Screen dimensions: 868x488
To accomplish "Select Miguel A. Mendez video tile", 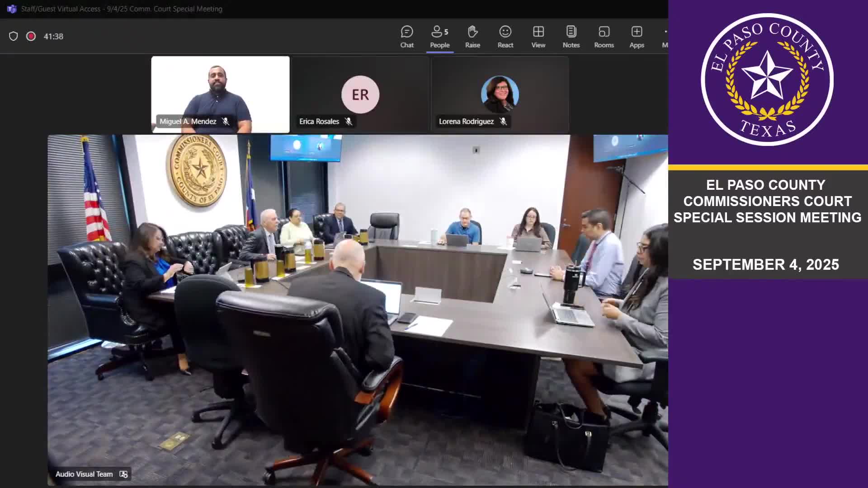I will coord(220,90).
